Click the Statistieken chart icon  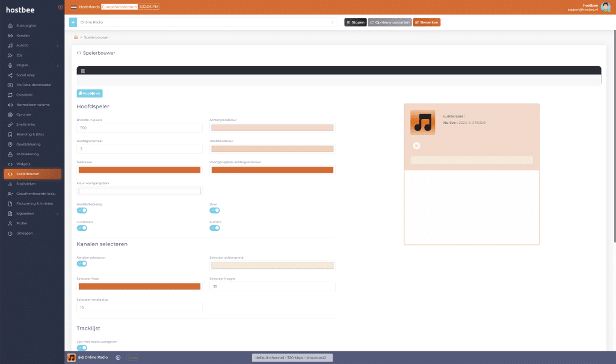tap(10, 184)
